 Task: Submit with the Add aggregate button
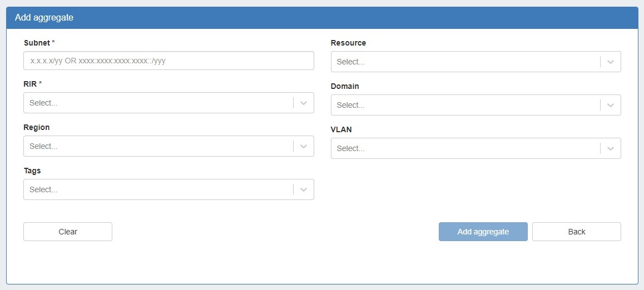click(x=483, y=232)
